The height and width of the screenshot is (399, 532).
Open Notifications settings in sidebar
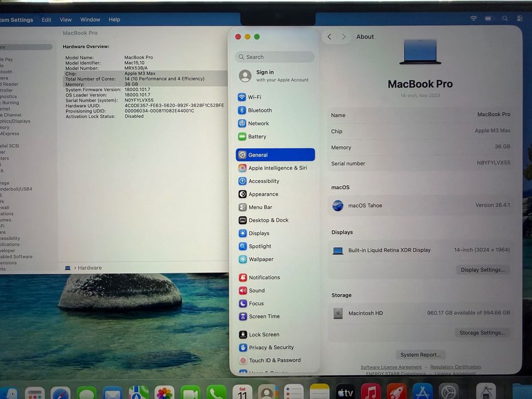[x=275, y=278]
